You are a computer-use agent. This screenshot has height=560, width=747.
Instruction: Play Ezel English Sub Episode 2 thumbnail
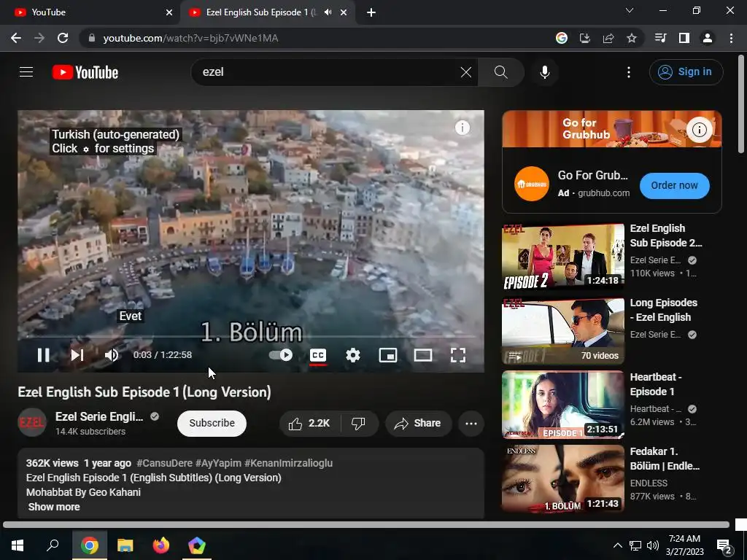(562, 257)
